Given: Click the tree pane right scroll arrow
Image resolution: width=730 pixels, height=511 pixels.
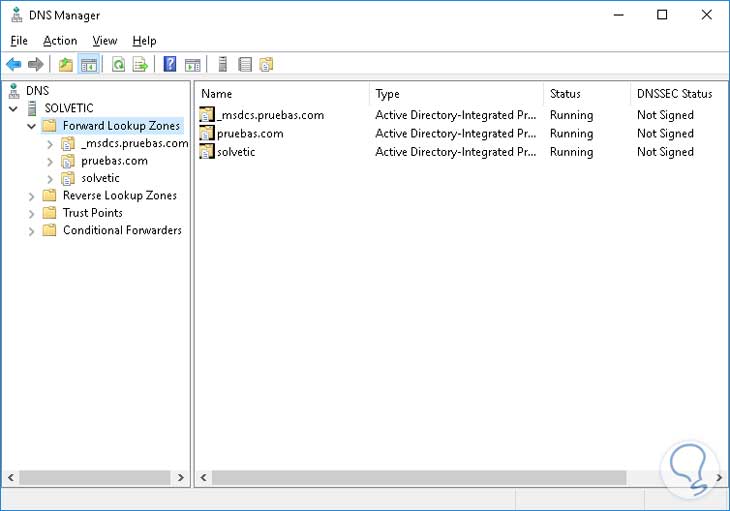Looking at the screenshot, I should click(x=181, y=477).
